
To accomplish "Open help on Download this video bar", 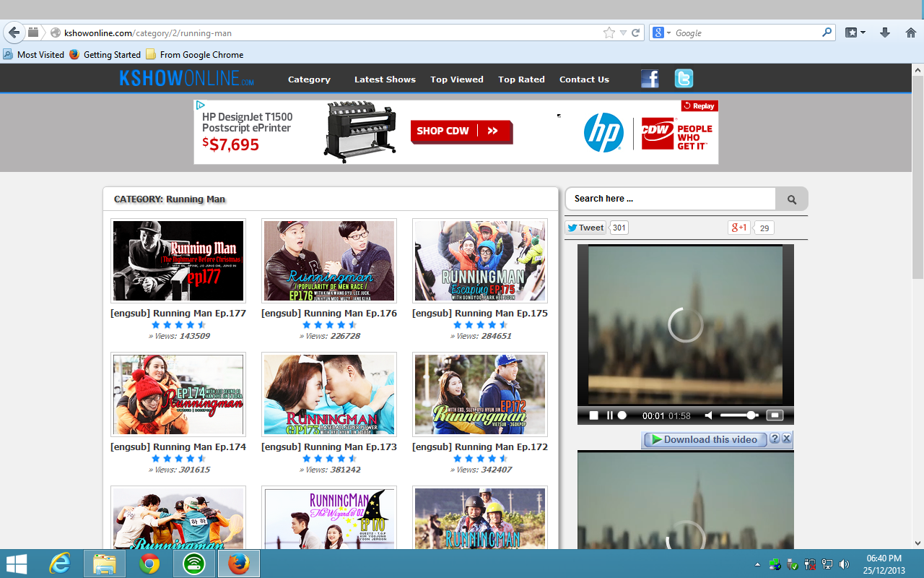I will pyautogui.click(x=775, y=439).
